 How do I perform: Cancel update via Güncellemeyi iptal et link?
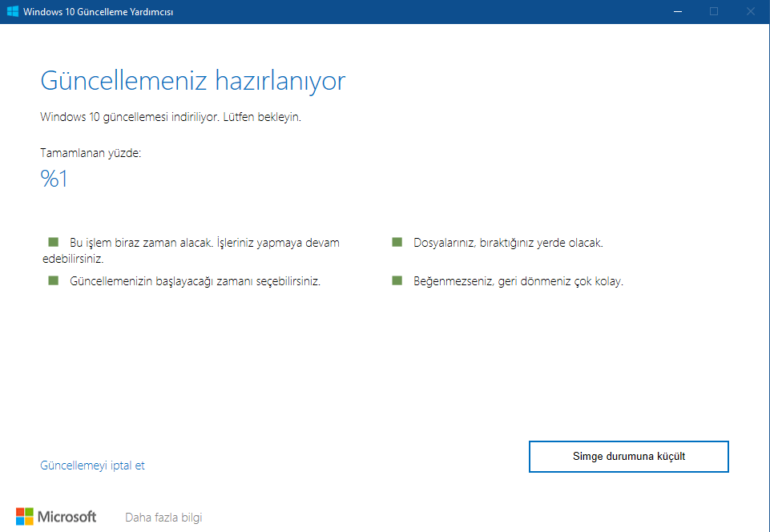[x=92, y=465]
